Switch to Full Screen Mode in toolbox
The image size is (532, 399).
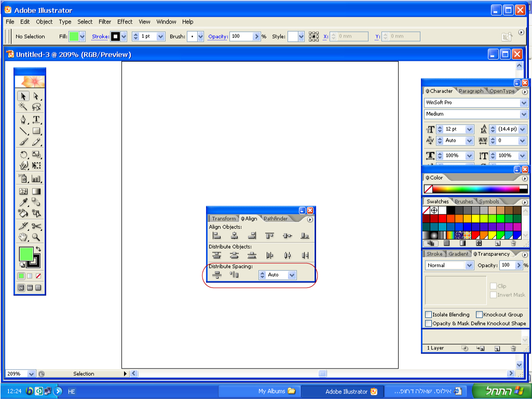[x=38, y=288]
